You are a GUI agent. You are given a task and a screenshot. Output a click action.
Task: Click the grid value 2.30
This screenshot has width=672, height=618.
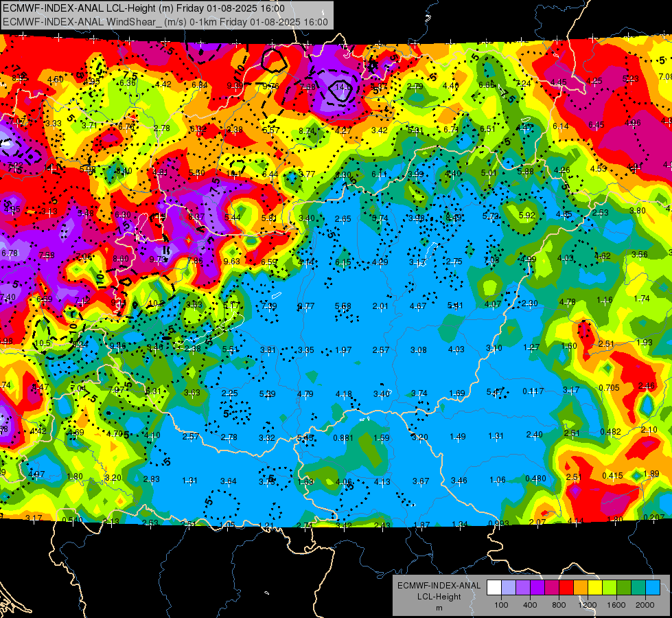[530, 304]
